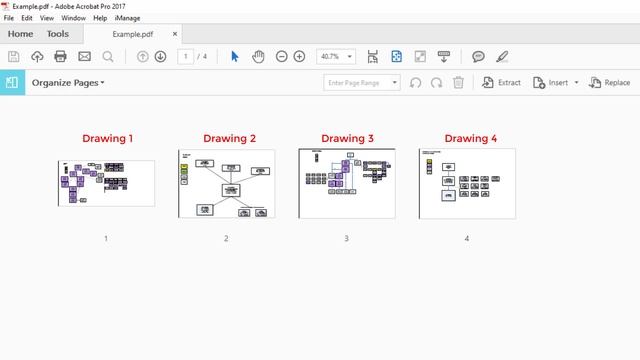Click the Organize Pages panel icon
The height and width of the screenshot is (360, 640).
(12, 82)
